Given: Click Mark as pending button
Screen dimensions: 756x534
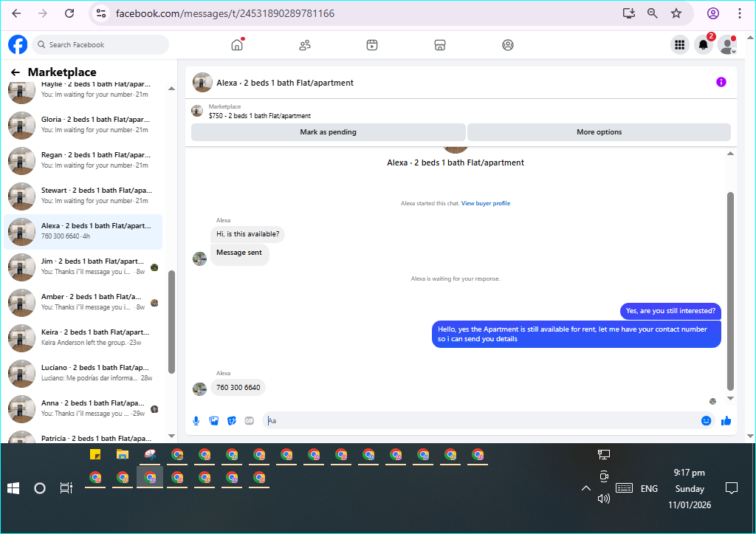Looking at the screenshot, I should 329,132.
